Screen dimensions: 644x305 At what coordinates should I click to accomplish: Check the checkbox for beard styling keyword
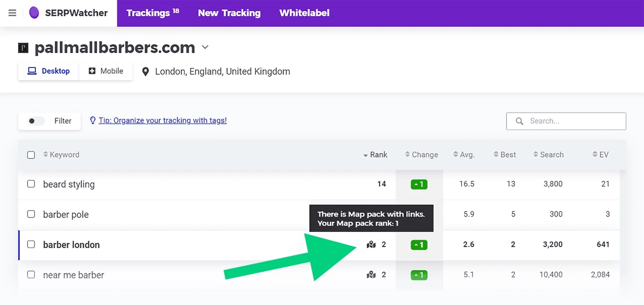point(31,184)
